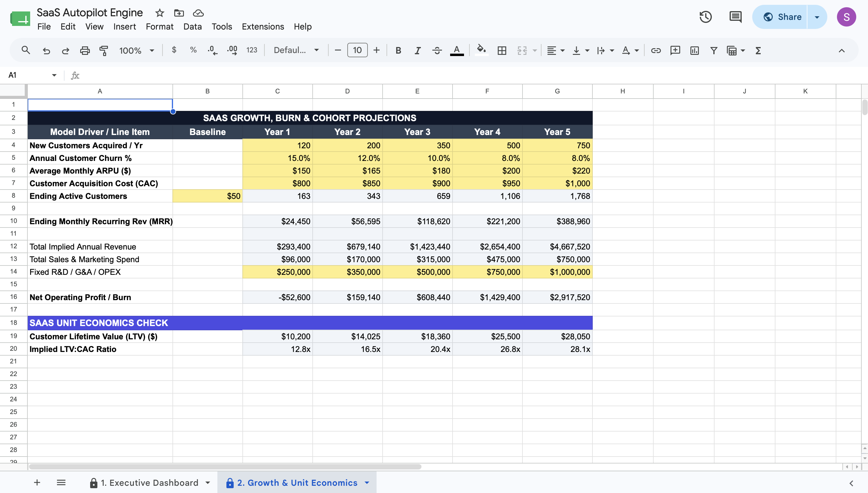The width and height of the screenshot is (868, 493).
Task: Open the text color picker
Action: (x=456, y=50)
